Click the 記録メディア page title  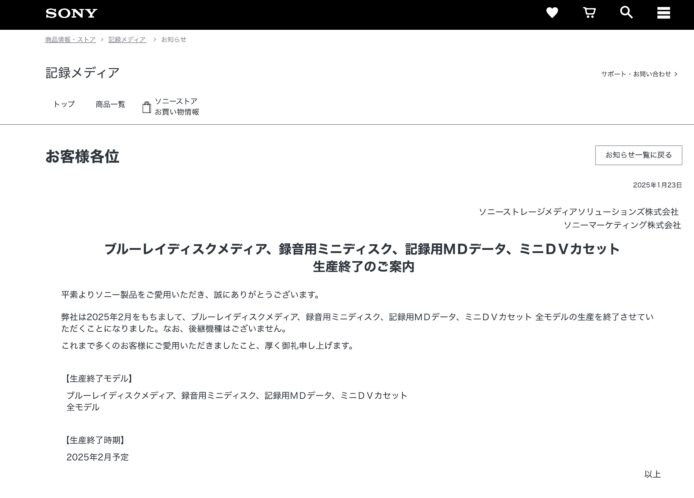[82, 73]
